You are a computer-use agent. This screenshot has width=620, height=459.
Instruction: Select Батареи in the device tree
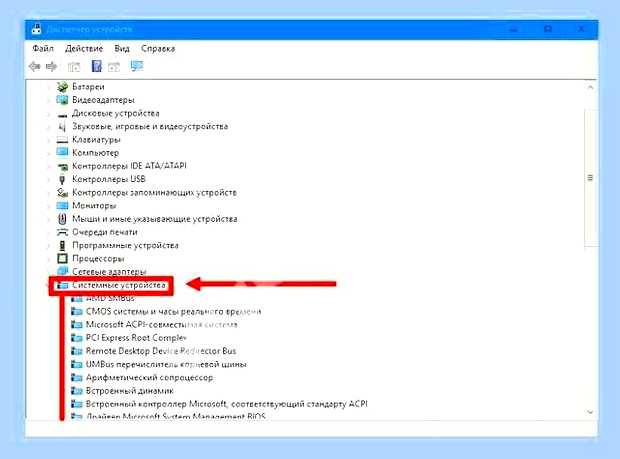pos(88,87)
